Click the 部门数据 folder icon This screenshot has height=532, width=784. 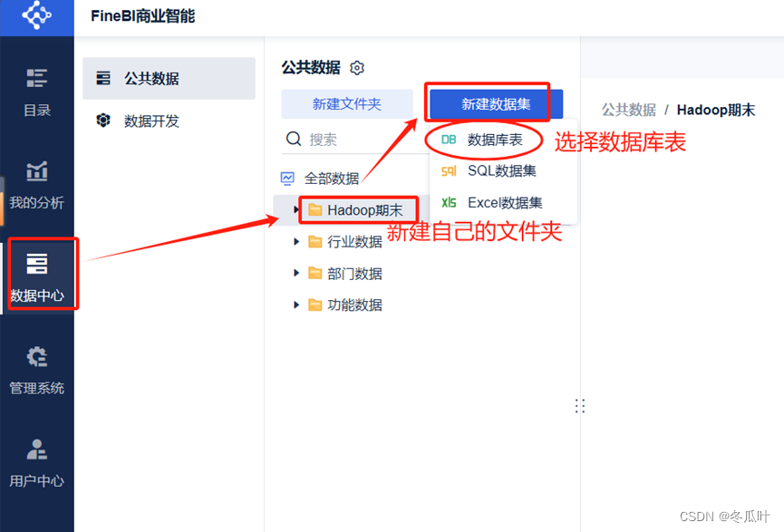coord(315,274)
